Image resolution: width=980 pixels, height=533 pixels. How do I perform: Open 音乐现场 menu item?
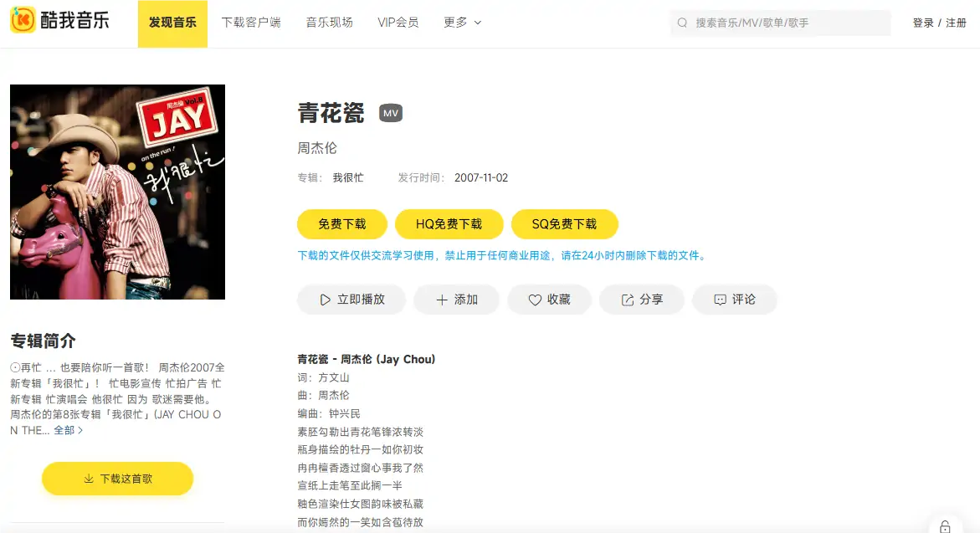click(x=330, y=23)
